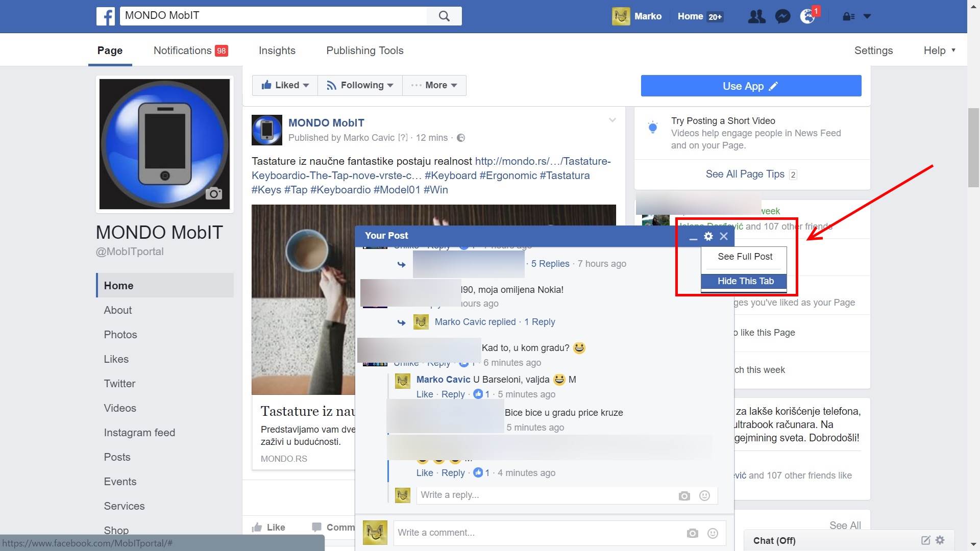The image size is (980, 551).
Task: Open Messenger messages icon
Action: coord(782,17)
